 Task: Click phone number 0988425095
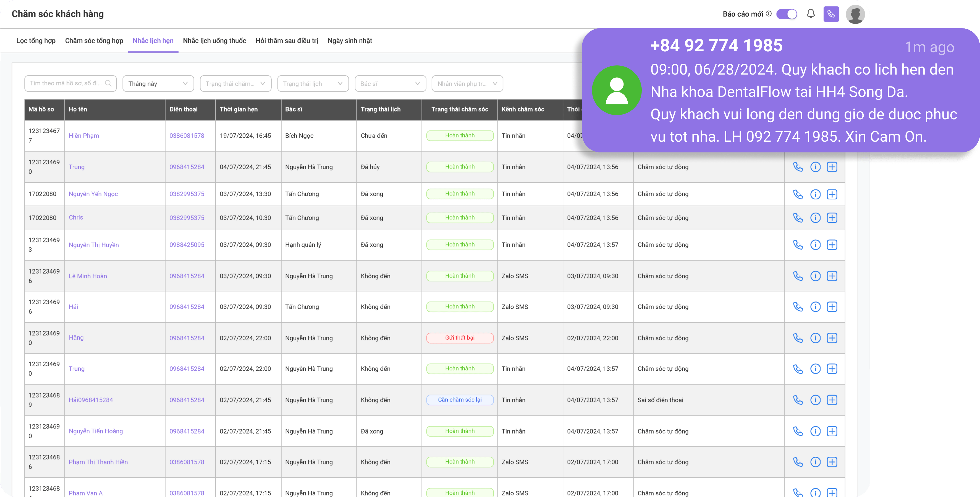click(x=187, y=245)
